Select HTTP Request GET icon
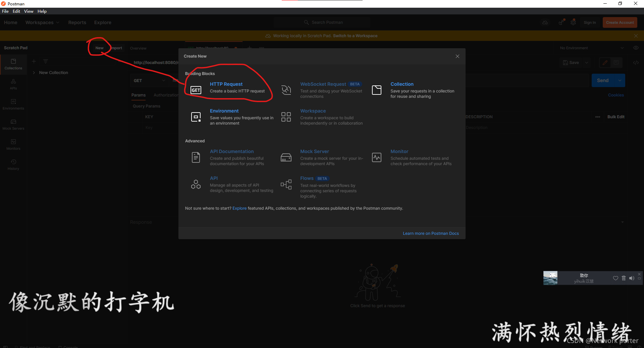This screenshot has height=348, width=644. pyautogui.click(x=196, y=90)
